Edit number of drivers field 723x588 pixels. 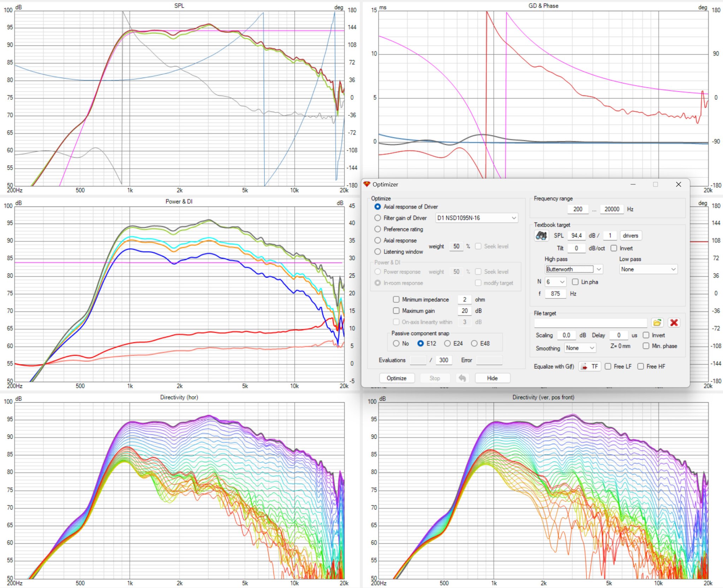click(610, 236)
